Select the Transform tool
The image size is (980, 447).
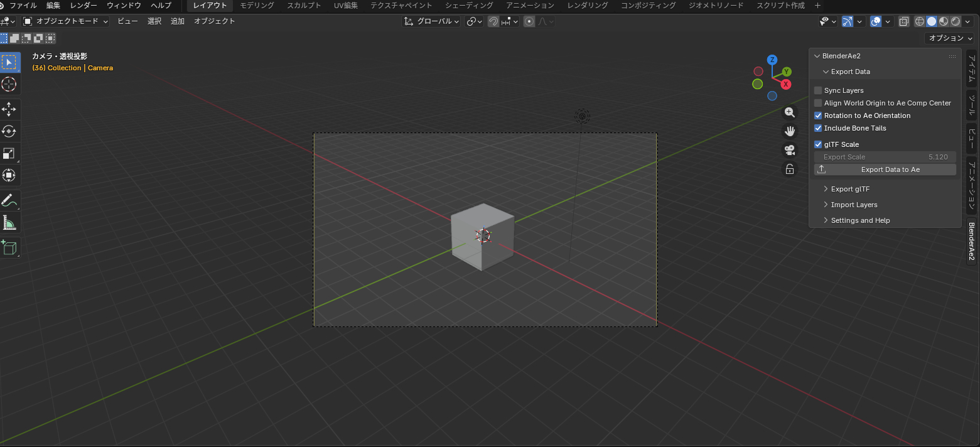pos(9,175)
